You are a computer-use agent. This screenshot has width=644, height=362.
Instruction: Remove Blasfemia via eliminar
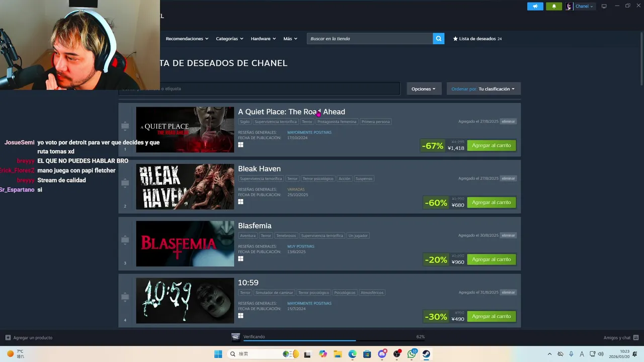(508, 235)
